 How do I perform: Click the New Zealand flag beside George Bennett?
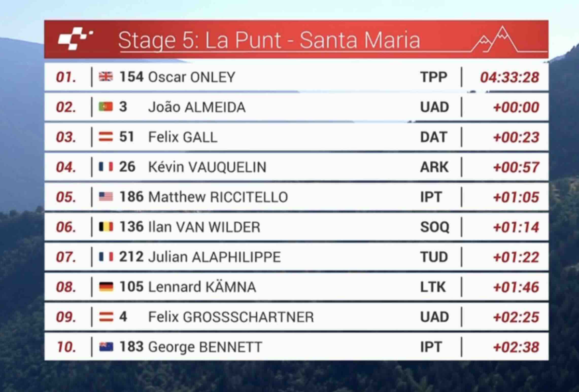coord(106,347)
